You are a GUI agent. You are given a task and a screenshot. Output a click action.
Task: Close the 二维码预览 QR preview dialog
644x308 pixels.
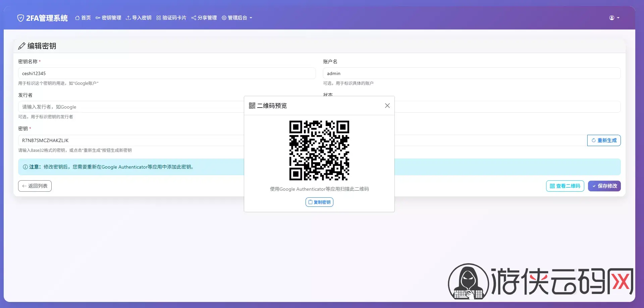387,106
